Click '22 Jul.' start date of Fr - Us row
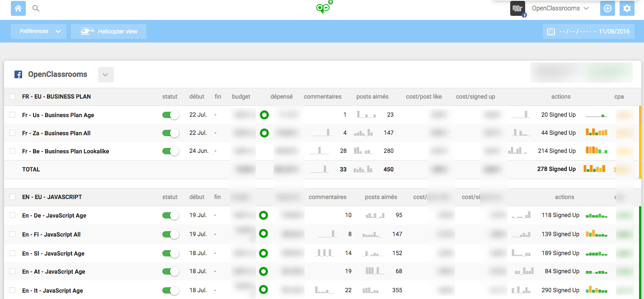The width and height of the screenshot is (644, 299). pyautogui.click(x=198, y=114)
